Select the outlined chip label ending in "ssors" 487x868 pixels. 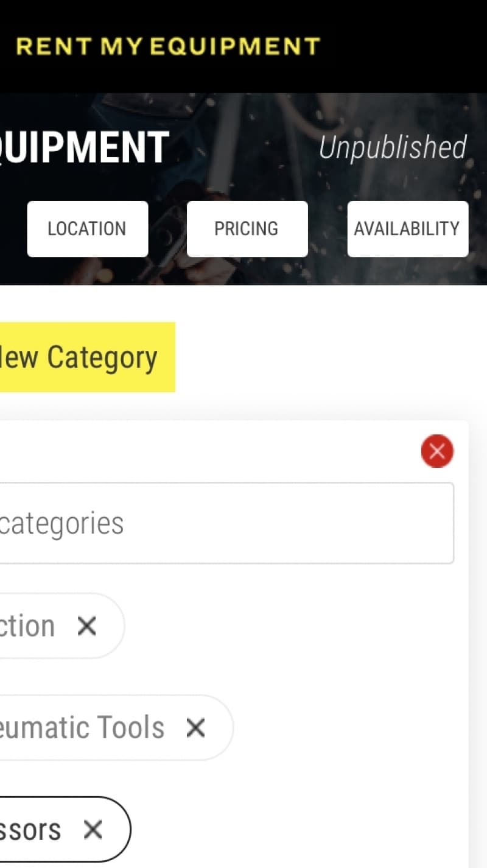30,829
